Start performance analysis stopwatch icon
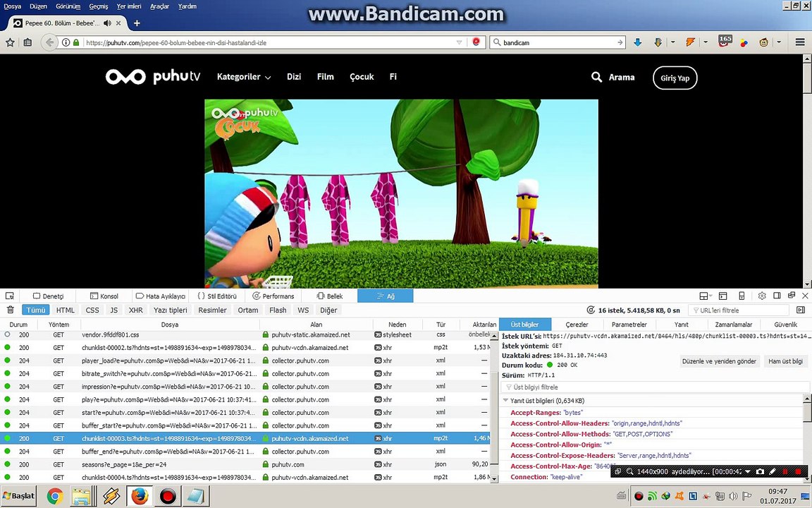The image size is (812, 508). click(x=591, y=310)
